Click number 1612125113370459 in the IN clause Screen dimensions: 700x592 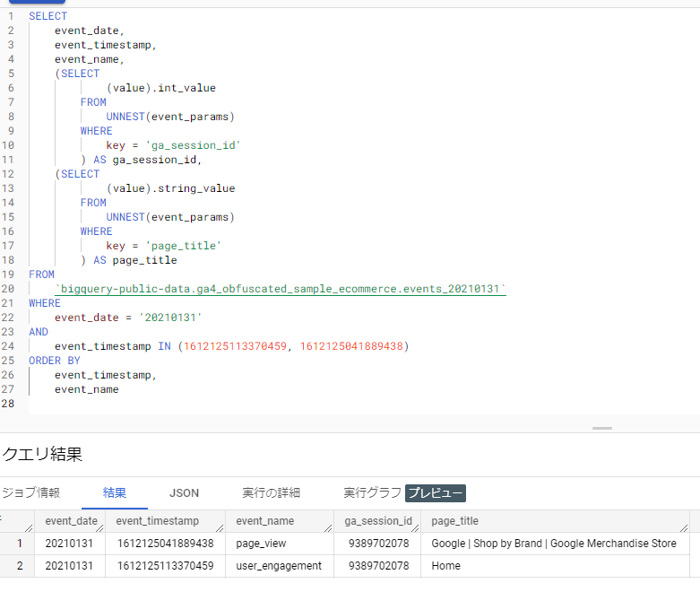pyautogui.click(x=235, y=346)
